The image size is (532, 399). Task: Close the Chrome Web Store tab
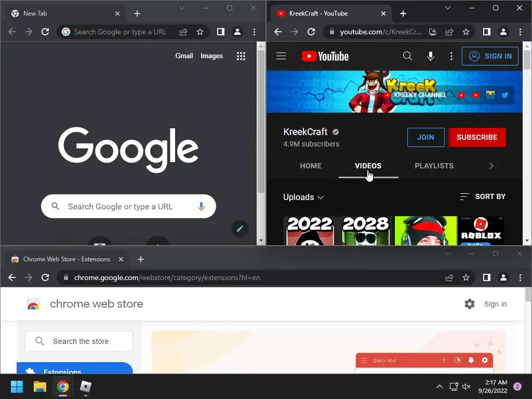coord(121,259)
